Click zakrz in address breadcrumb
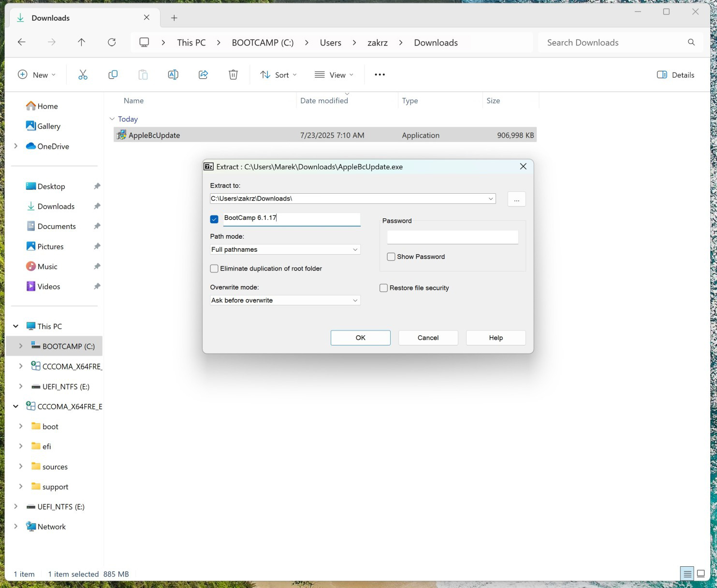Screen dimensions: 717x588 click(x=378, y=43)
